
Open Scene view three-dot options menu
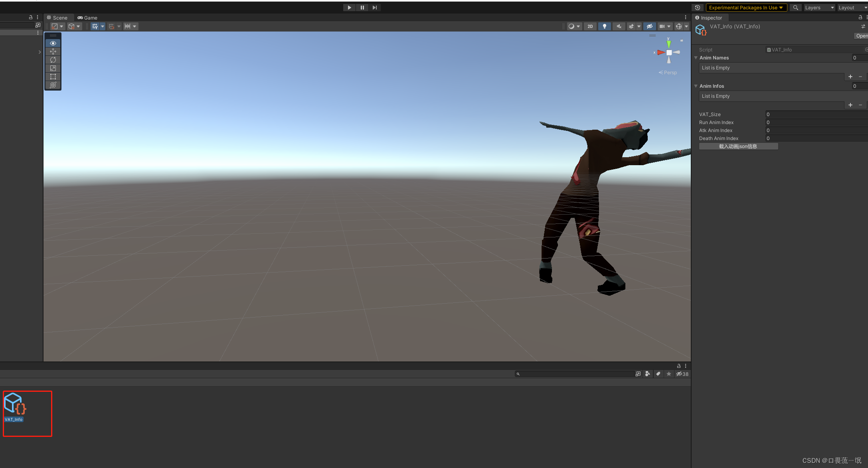click(x=686, y=18)
